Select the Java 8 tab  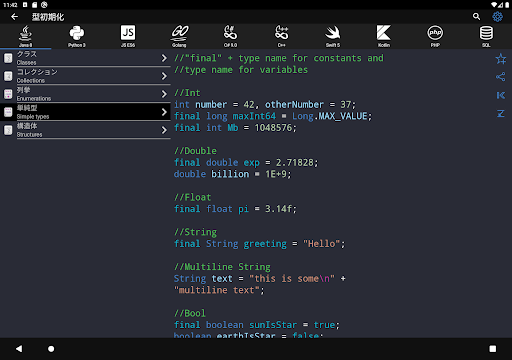[x=26, y=36]
